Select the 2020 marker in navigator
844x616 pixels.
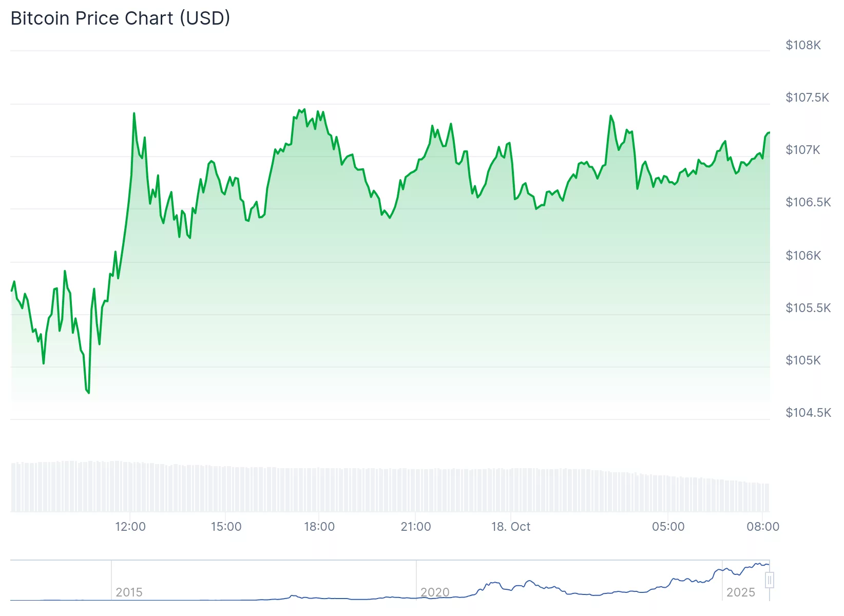(x=435, y=592)
